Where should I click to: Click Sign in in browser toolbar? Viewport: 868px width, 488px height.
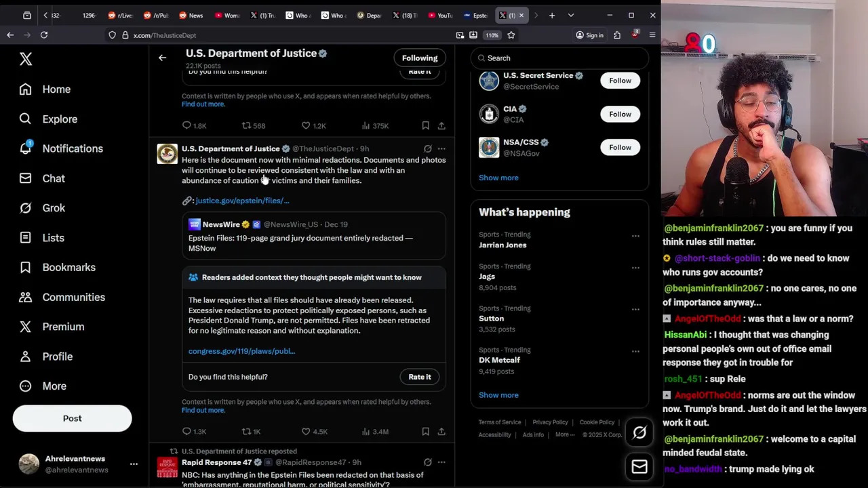589,35
